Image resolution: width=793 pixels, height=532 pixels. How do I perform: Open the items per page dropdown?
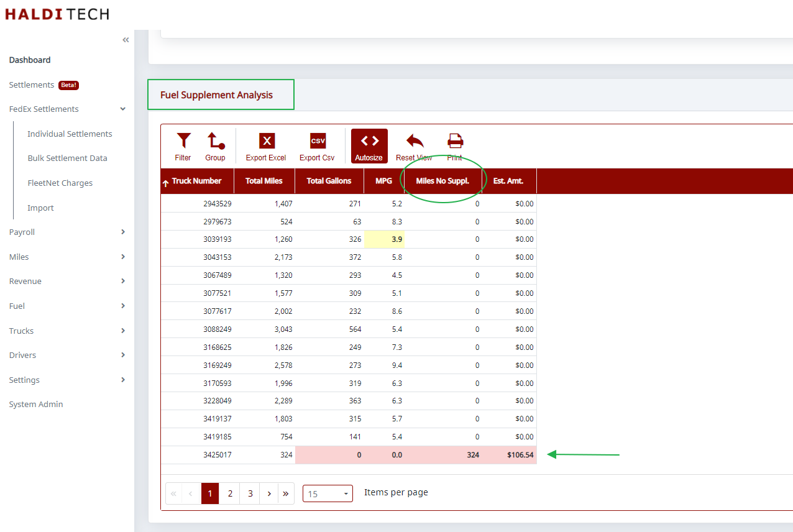coord(328,493)
